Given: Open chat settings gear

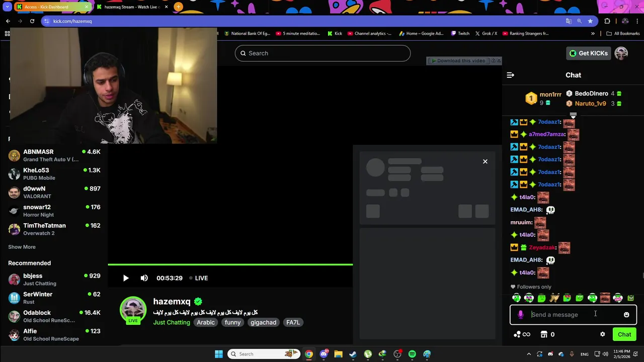Looking at the screenshot, I should coord(602,334).
